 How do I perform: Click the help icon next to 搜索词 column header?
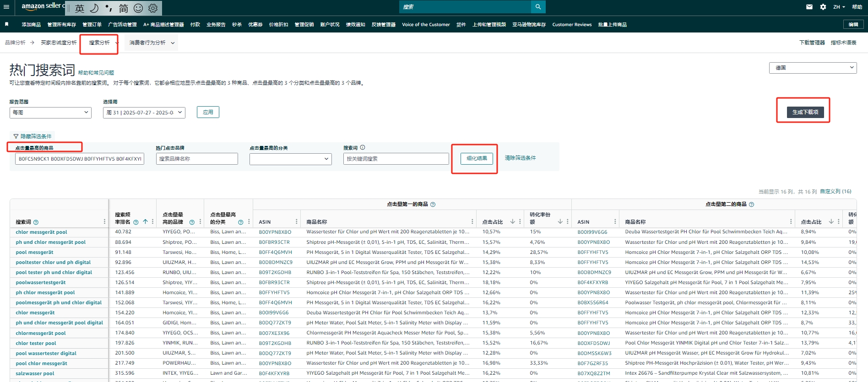click(x=36, y=222)
